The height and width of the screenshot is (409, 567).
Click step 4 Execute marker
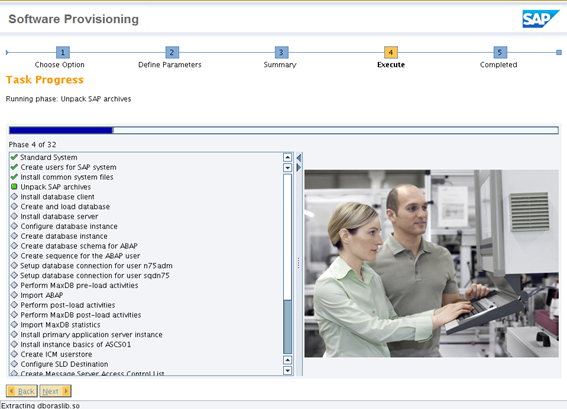391,52
